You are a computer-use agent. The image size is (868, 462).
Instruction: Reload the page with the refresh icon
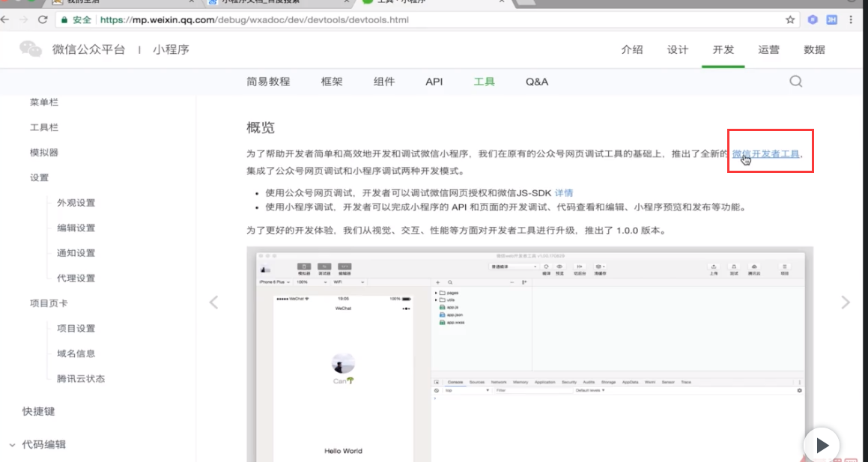tap(43, 20)
